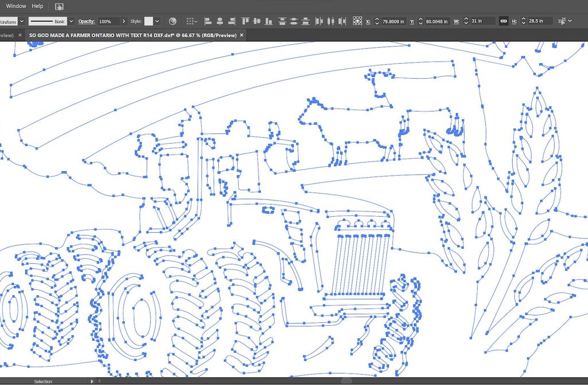
Task: Switch to the SO GOD MADE A FARMER document tab
Action: coord(132,35)
